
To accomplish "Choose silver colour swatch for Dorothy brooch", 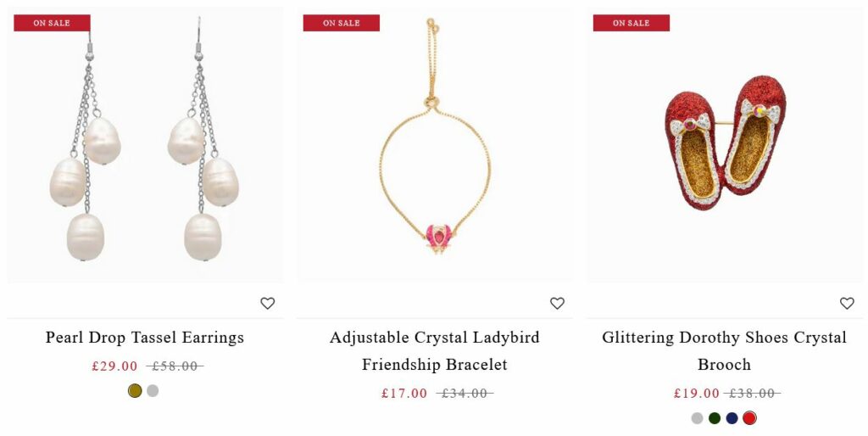I will tap(697, 418).
